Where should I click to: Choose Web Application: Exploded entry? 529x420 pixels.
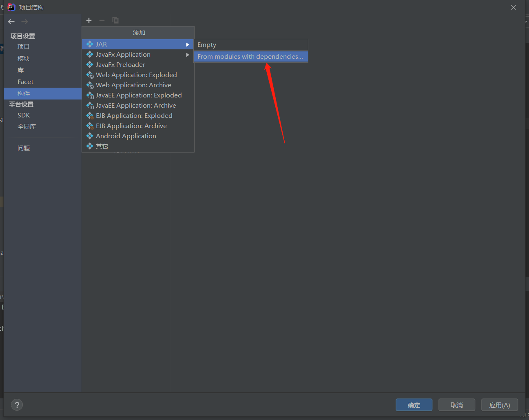pos(138,75)
